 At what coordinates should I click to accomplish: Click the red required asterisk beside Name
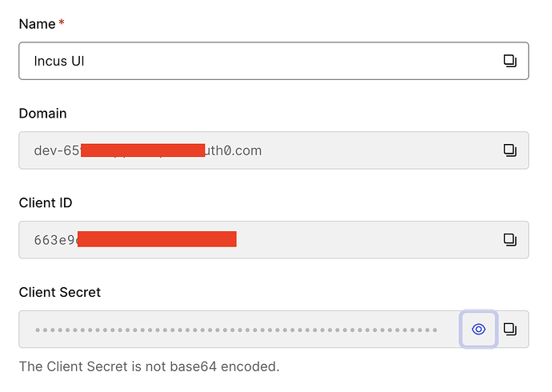pyautogui.click(x=62, y=23)
